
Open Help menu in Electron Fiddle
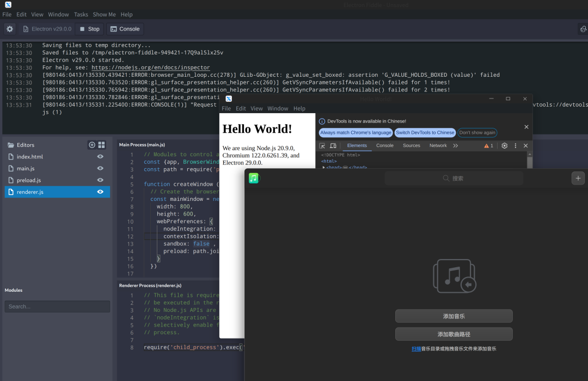[126, 14]
